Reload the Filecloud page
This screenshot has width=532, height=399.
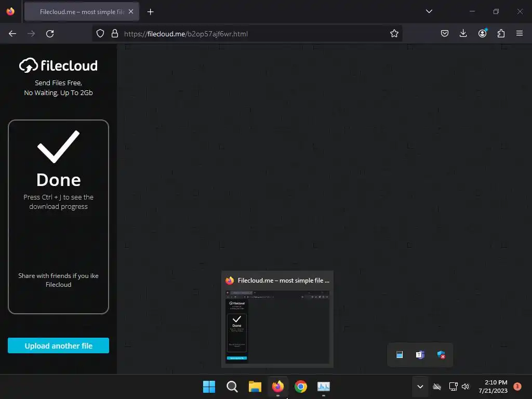[50, 34]
